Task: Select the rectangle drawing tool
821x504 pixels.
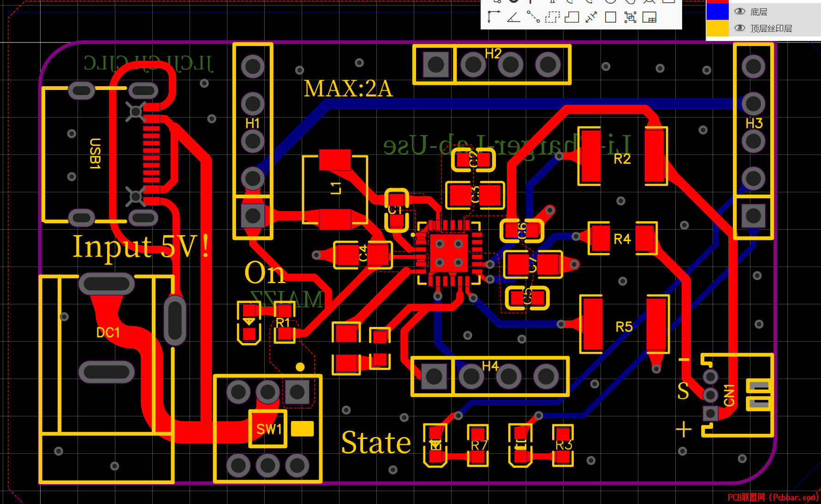Action: click(x=611, y=18)
